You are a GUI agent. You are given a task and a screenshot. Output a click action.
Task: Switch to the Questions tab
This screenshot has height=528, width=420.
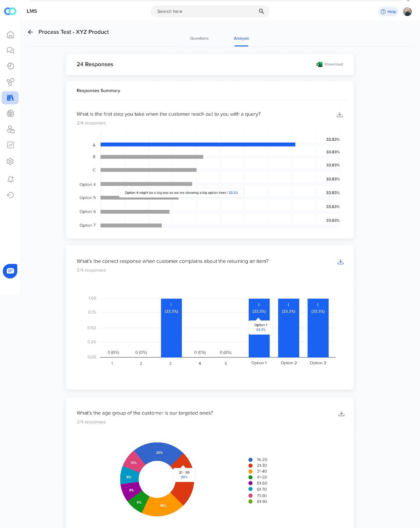pos(199,38)
